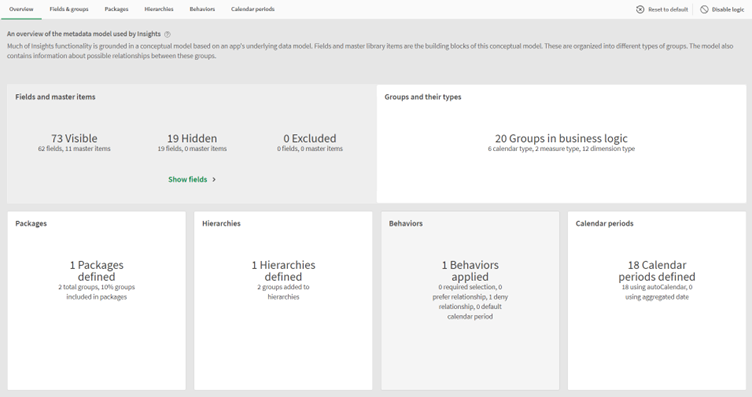752x397 pixels.
Task: Click the 0 Excluded count
Action: [310, 138]
